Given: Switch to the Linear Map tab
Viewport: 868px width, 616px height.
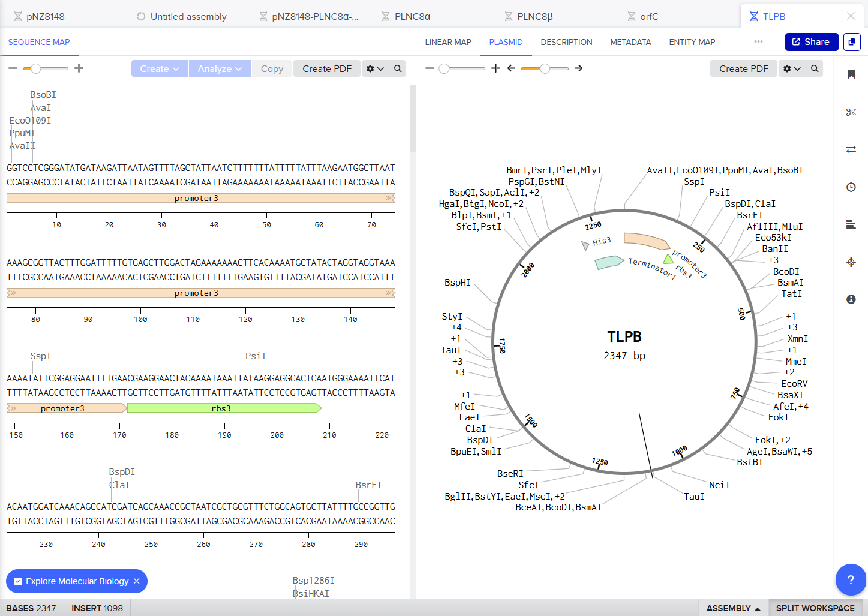Looking at the screenshot, I should [448, 42].
